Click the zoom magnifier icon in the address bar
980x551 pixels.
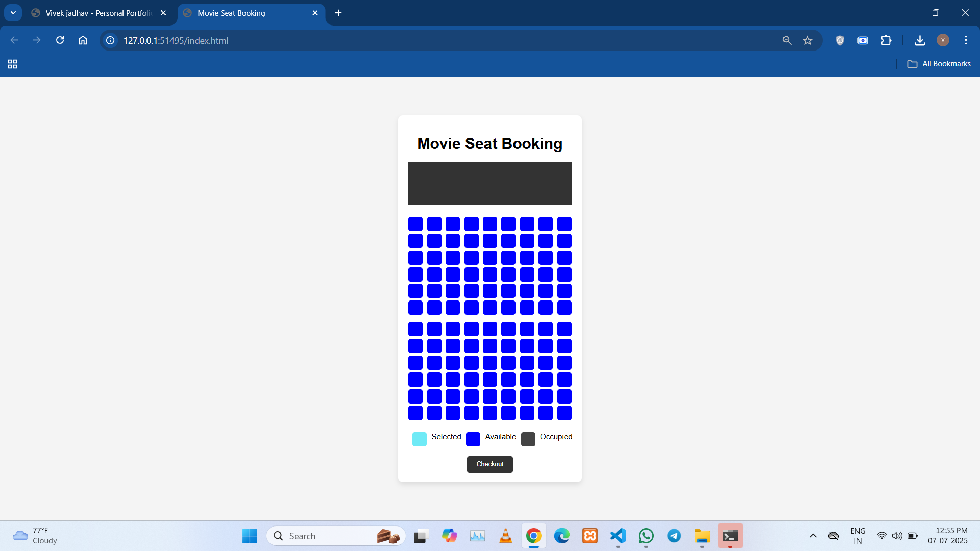787,40
